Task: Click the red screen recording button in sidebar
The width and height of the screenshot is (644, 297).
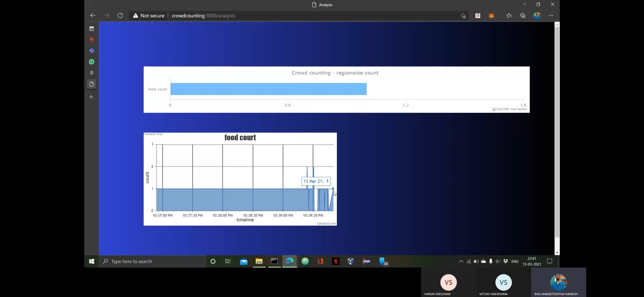Action: coord(91,40)
